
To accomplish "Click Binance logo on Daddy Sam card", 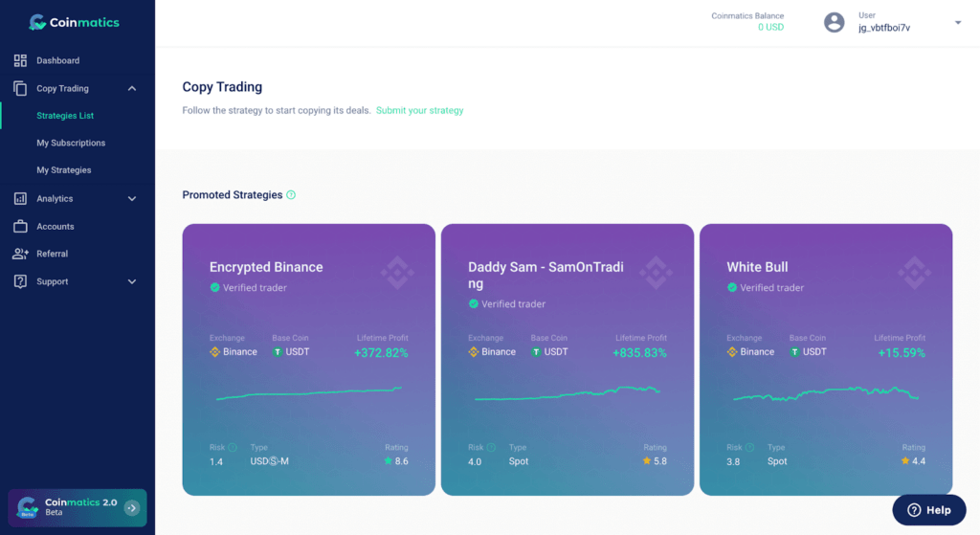I will pos(473,352).
